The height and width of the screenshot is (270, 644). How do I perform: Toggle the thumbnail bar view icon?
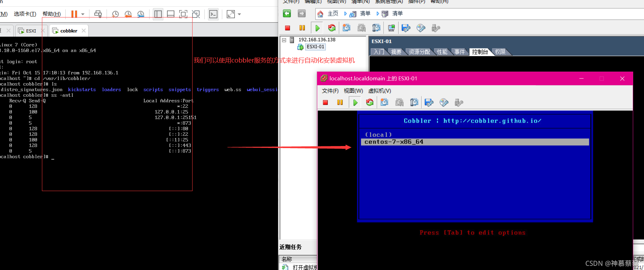(x=171, y=14)
